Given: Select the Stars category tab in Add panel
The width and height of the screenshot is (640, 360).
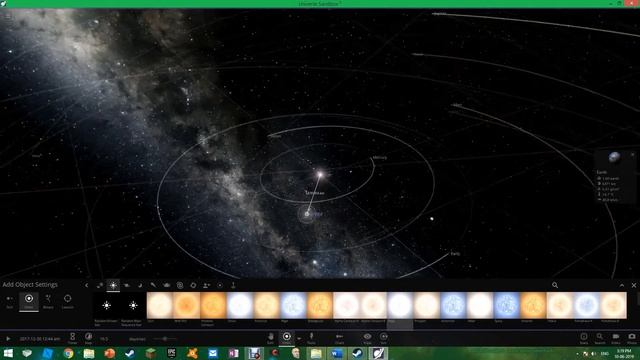Looking at the screenshot, I should pos(113,285).
